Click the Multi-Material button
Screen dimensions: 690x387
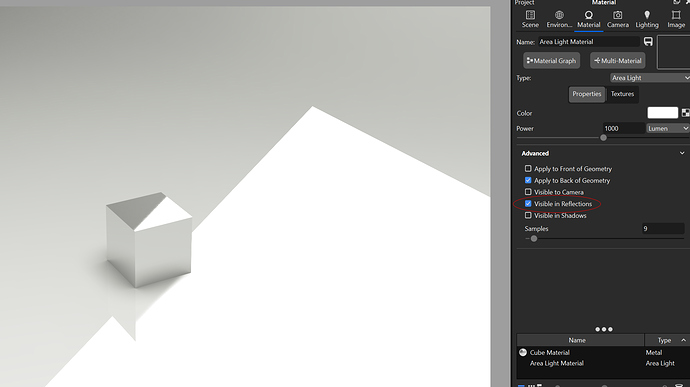[x=618, y=61]
